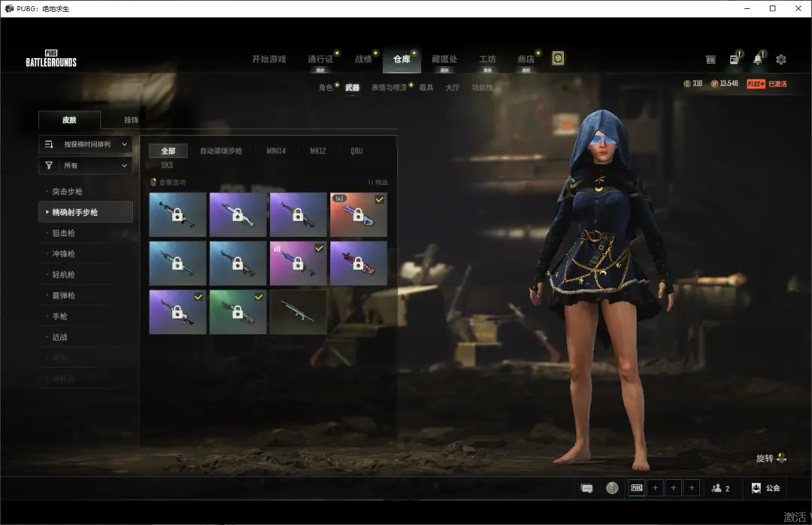Click the 旋转 rotate mouse icon
Viewport: 812px width, 525px height.
click(x=781, y=458)
